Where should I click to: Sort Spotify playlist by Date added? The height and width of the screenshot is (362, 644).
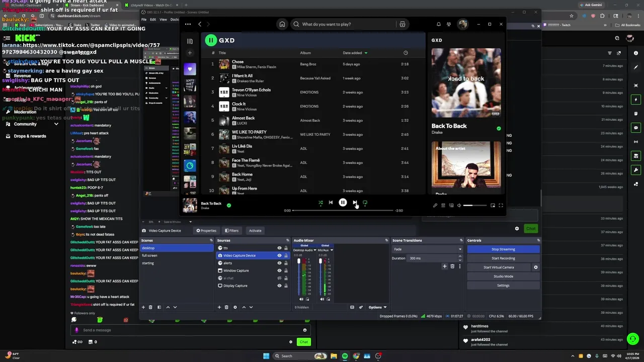(355, 53)
